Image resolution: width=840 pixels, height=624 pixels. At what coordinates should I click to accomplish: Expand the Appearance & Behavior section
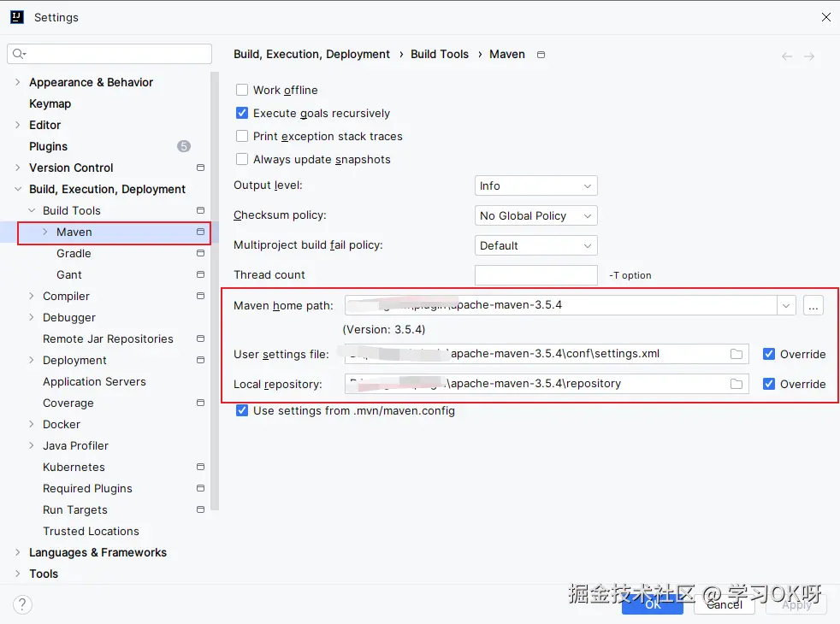(18, 82)
